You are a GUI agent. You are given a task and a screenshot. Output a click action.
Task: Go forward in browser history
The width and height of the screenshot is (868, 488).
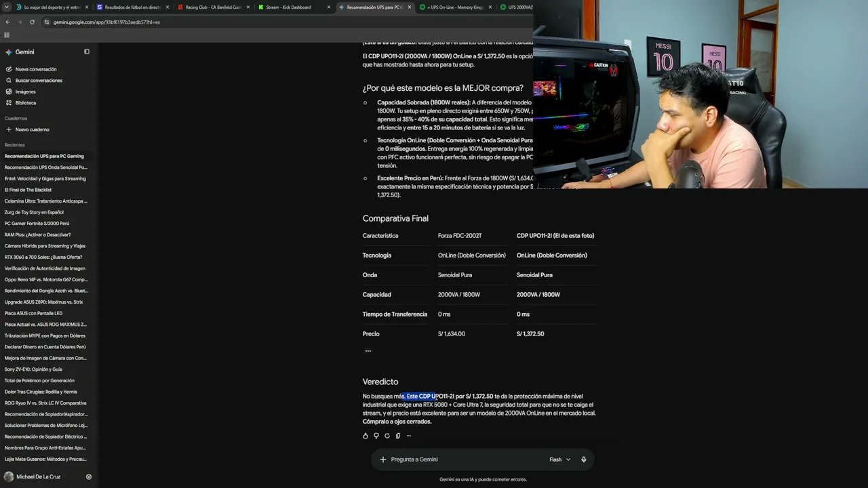pos(20,22)
